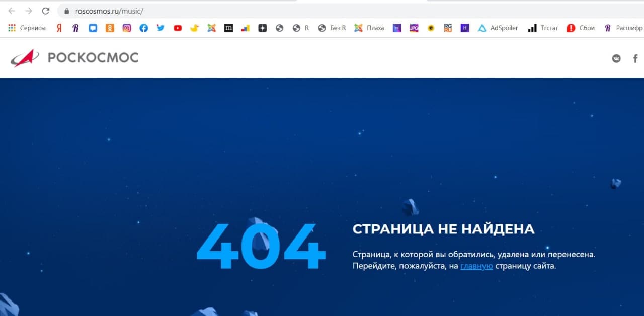Open the Twitter bookmark
644x316 pixels.
(x=160, y=28)
